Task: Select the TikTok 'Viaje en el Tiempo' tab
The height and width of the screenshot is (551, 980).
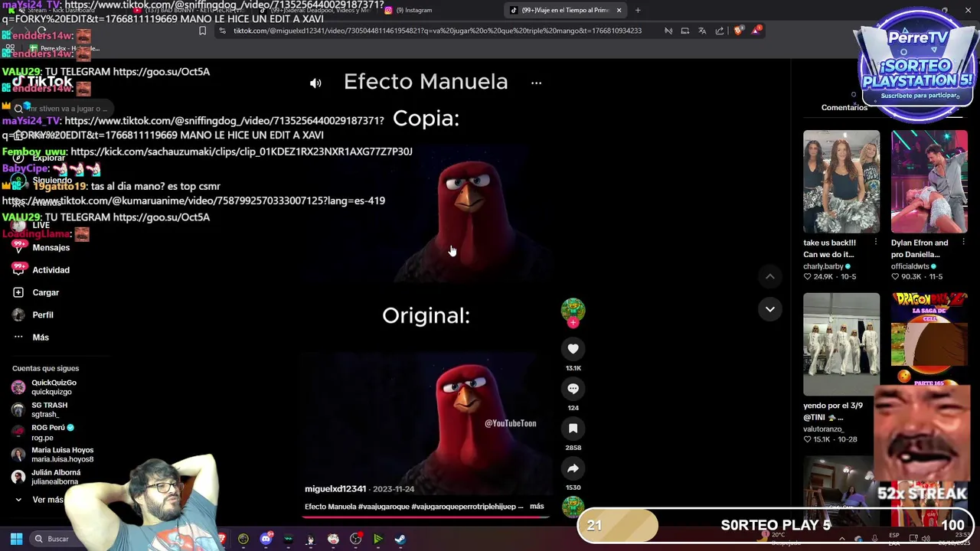Action: (x=565, y=10)
